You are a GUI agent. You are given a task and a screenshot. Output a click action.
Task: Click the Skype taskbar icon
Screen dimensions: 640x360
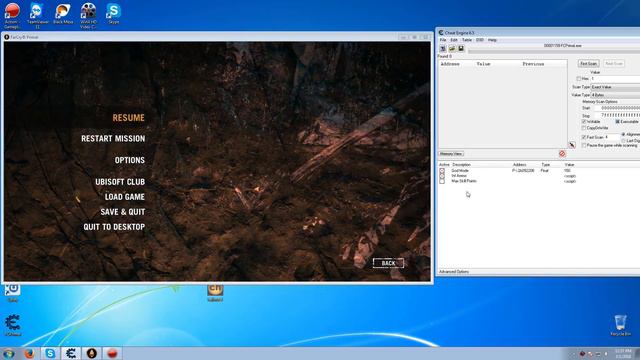pyautogui.click(x=50, y=353)
